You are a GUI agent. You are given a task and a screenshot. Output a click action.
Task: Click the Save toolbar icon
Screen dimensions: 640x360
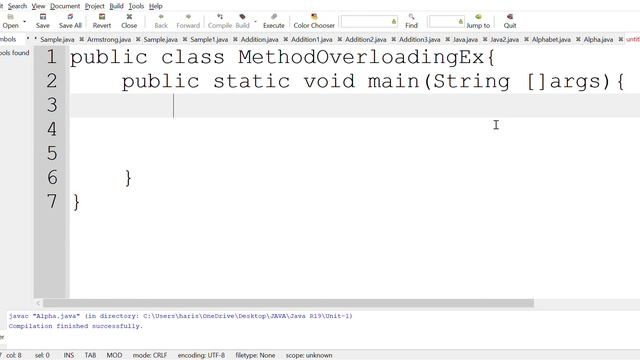pyautogui.click(x=42, y=21)
